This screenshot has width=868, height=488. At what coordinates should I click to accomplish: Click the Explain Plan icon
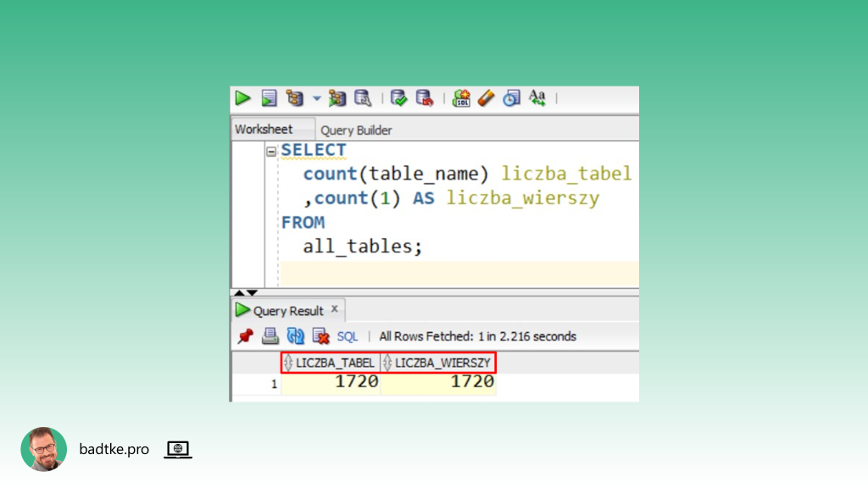click(295, 98)
